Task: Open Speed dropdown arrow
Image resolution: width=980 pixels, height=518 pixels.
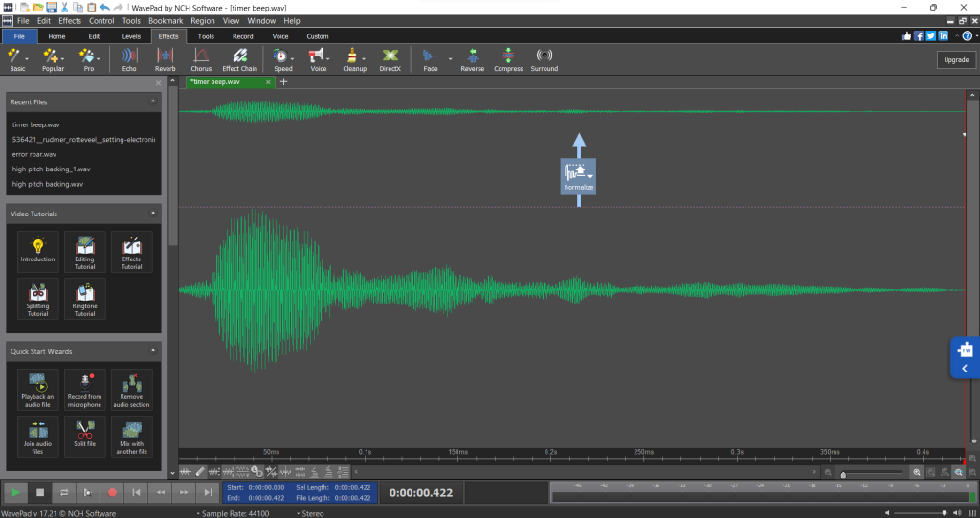Action: (x=293, y=59)
